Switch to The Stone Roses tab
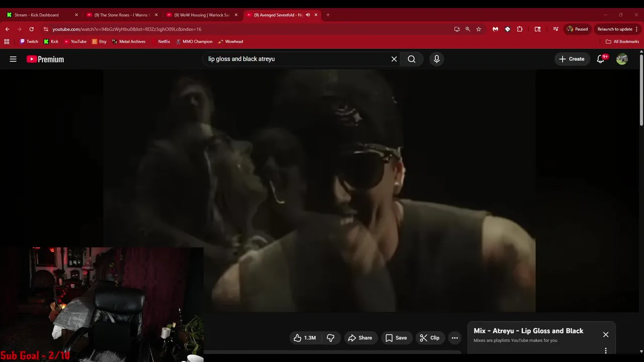Screen dimensions: 644x362 coord(122,15)
